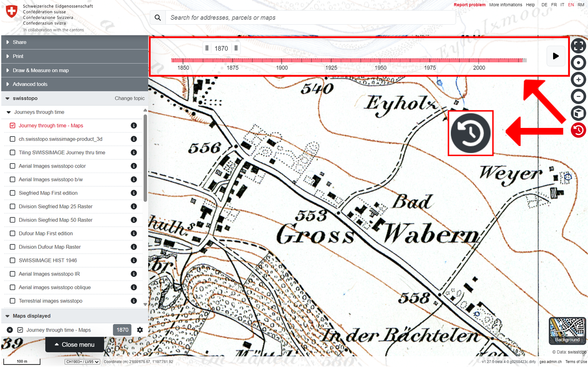The height and width of the screenshot is (368, 588).
Task: Click the fullscreen icon on the map toolbar
Action: point(578,46)
